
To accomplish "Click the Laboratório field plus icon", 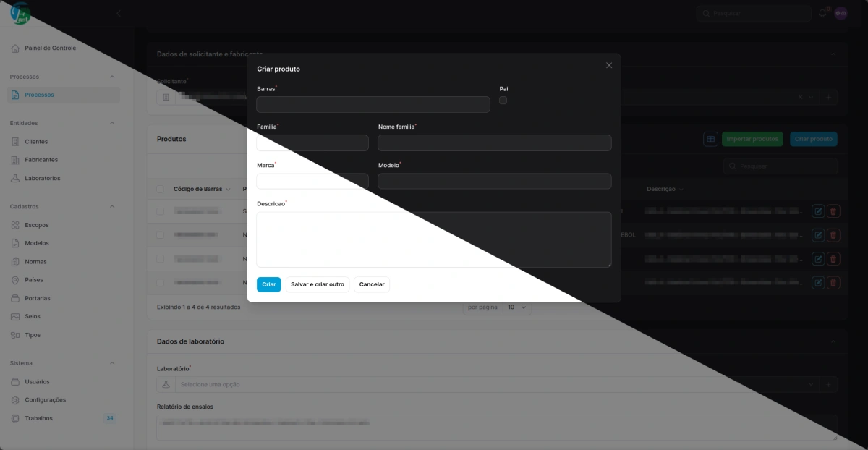I will pos(828,384).
